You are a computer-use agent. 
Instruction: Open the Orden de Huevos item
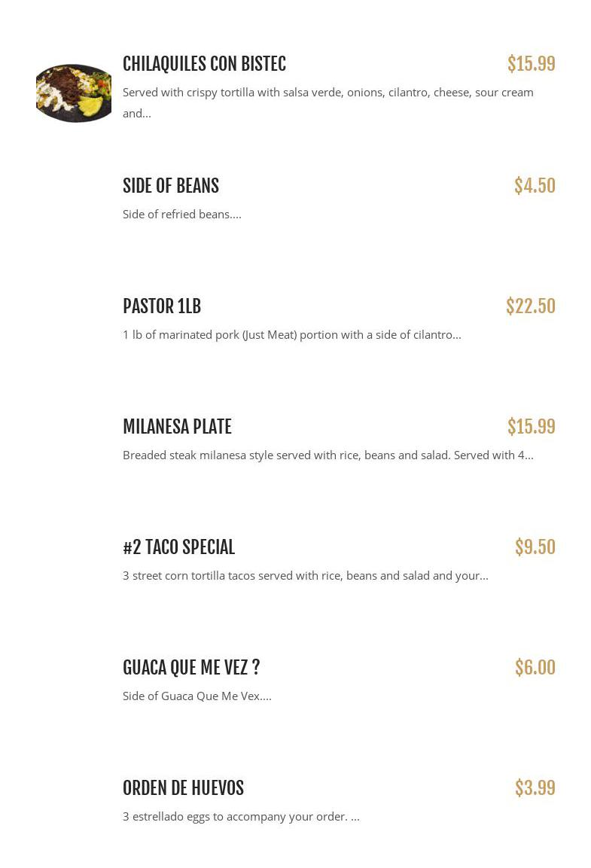point(183,788)
